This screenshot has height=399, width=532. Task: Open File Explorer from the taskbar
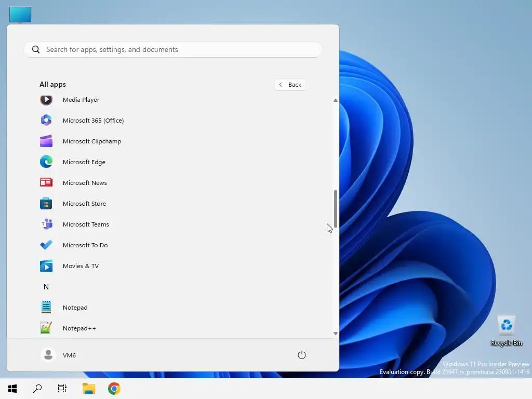(89, 389)
